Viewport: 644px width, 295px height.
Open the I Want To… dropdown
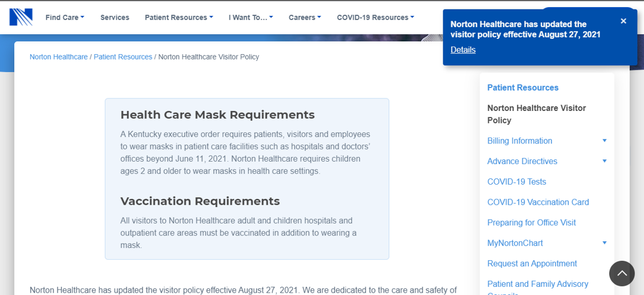250,17
